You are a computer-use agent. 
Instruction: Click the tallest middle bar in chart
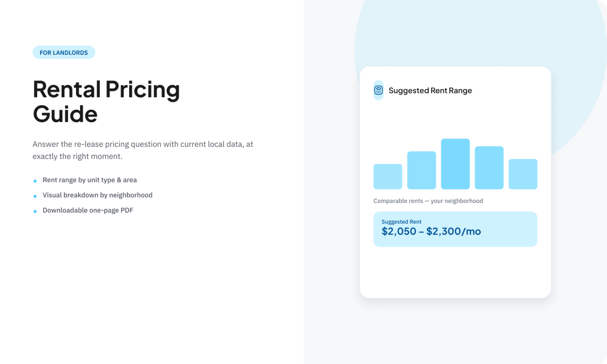tap(455, 164)
